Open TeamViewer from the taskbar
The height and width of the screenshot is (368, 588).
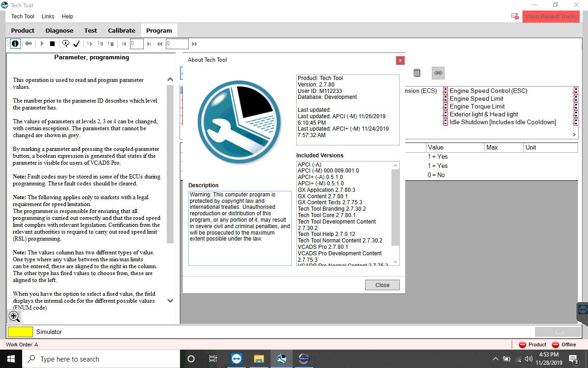237,359
